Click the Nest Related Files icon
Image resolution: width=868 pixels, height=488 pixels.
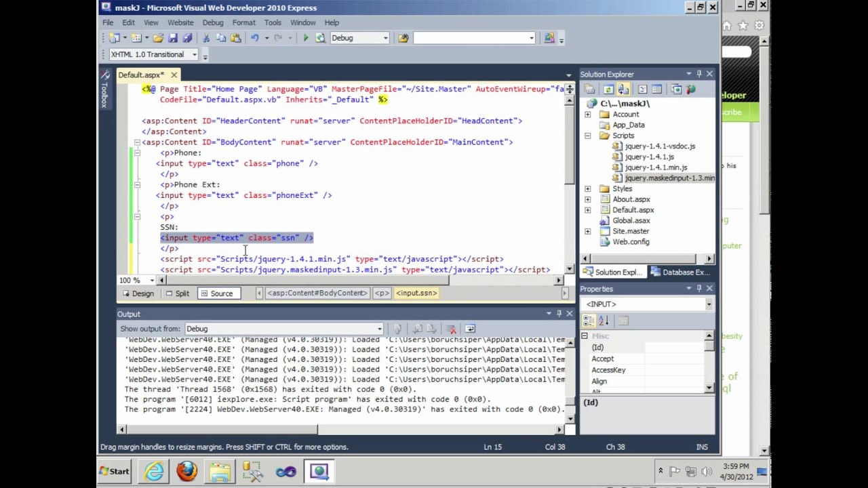point(623,89)
